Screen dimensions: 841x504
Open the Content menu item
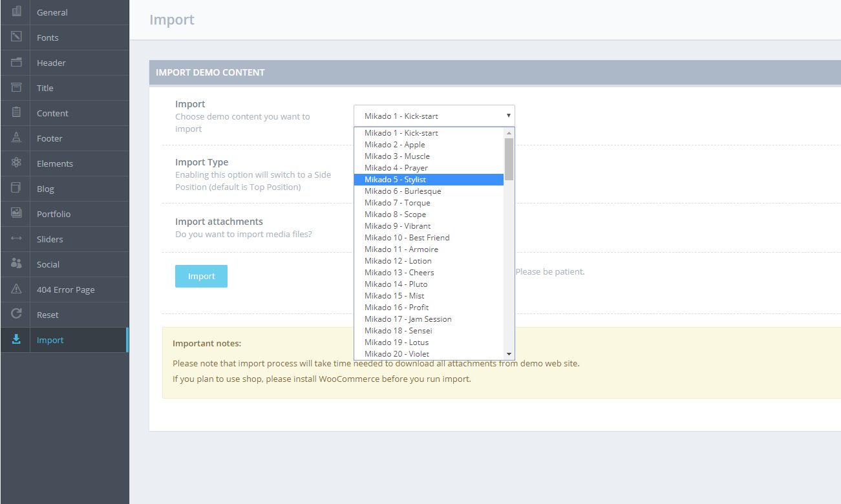coord(52,113)
